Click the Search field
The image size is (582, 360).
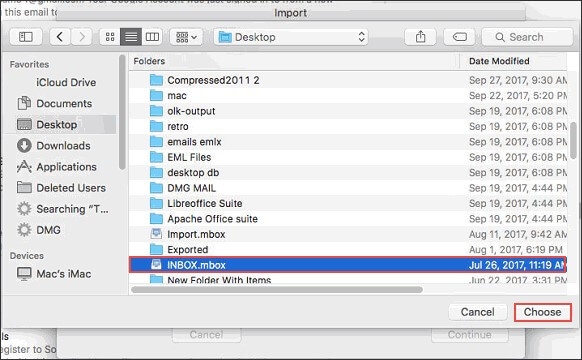(x=527, y=37)
